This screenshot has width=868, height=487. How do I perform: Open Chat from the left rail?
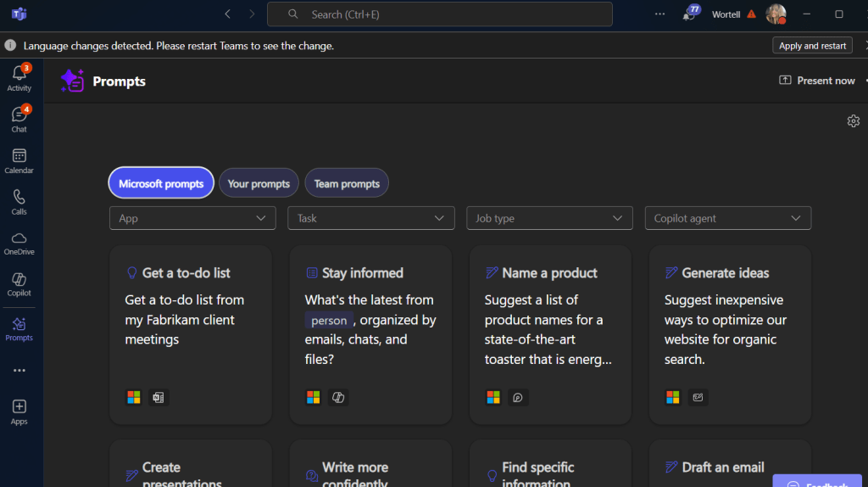coord(19,119)
